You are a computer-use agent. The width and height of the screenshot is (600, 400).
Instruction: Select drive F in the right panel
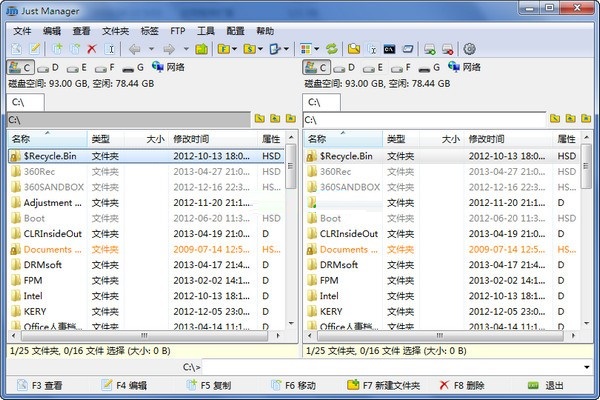point(401,68)
